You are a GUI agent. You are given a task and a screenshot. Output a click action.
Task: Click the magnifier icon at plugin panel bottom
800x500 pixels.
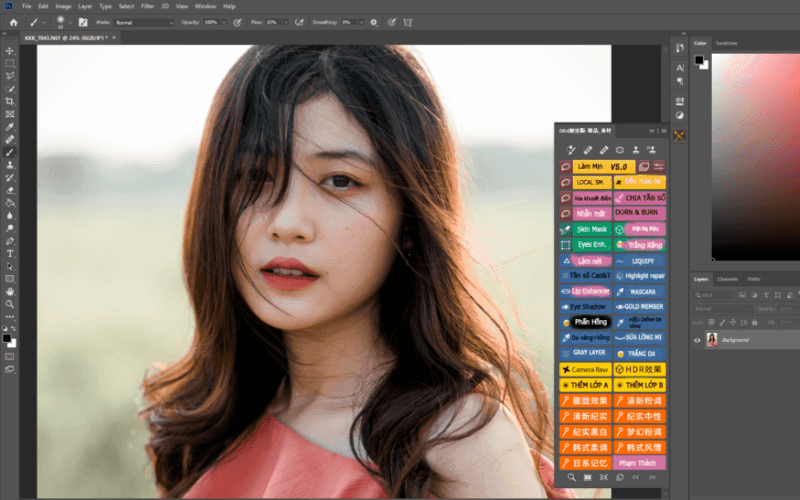click(x=571, y=477)
